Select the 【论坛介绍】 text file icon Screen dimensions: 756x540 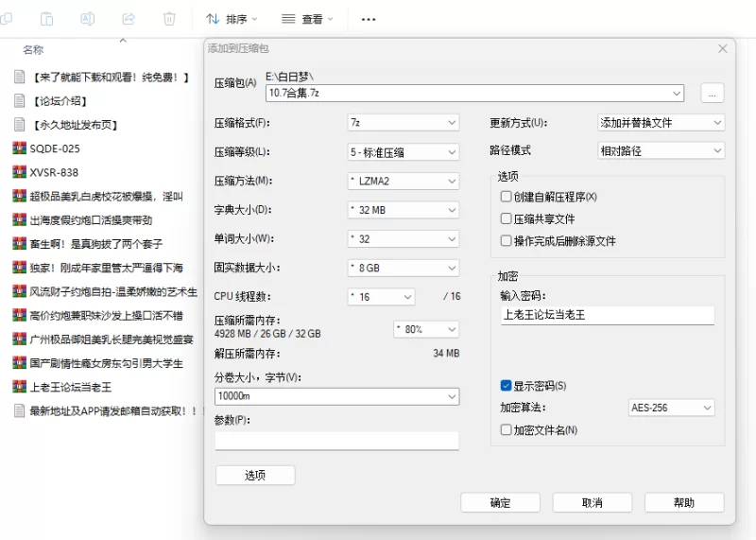pyautogui.click(x=19, y=101)
